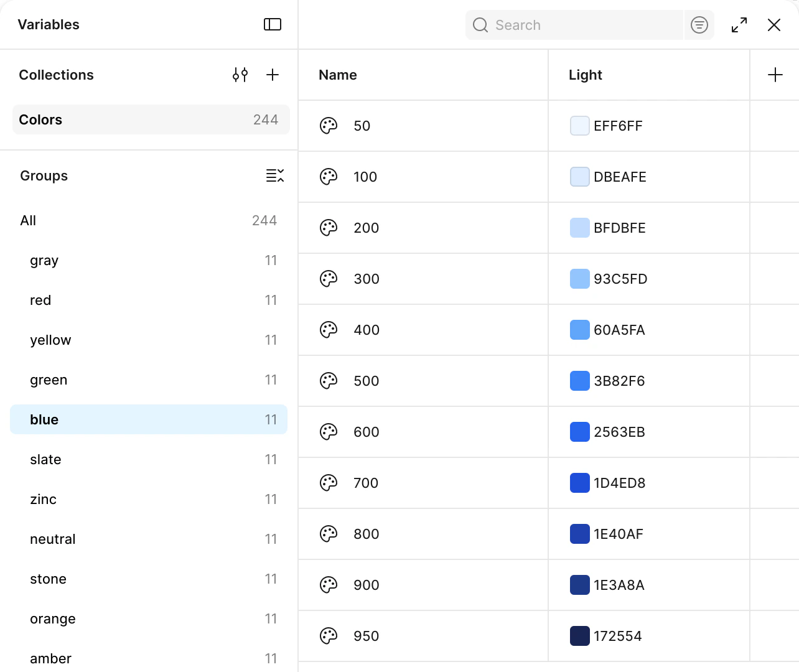Click hex value 3B82F6 text
Screen dimensions: 799x672
click(x=619, y=381)
